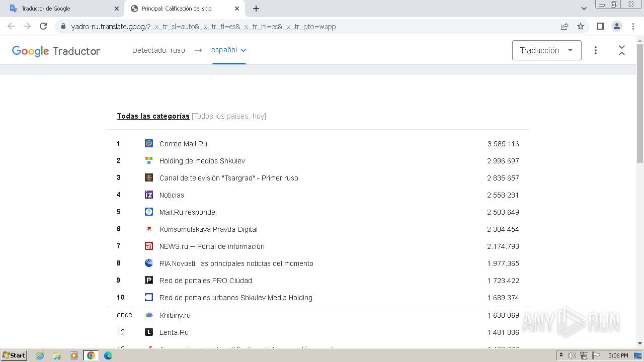
Task: Open Red de portales urbanos Shkulev link
Action: pyautogui.click(x=236, y=298)
